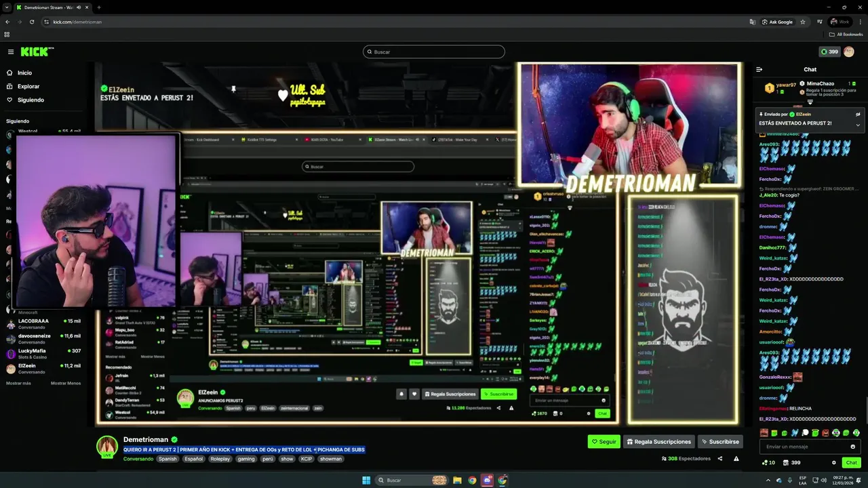Open LuckyMafia channel in sidebar
Screen dimensions: 868x488
pyautogui.click(x=43, y=353)
